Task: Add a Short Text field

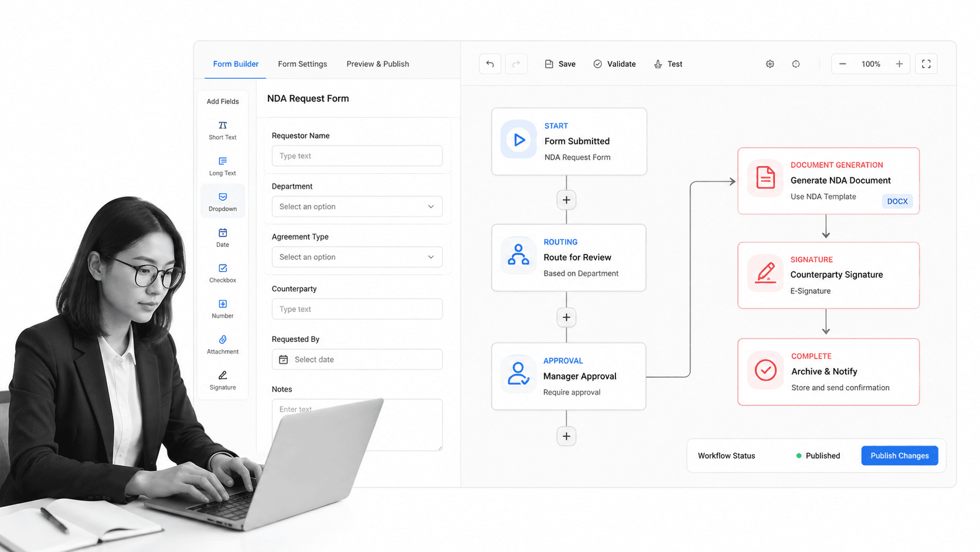Action: coord(223,130)
